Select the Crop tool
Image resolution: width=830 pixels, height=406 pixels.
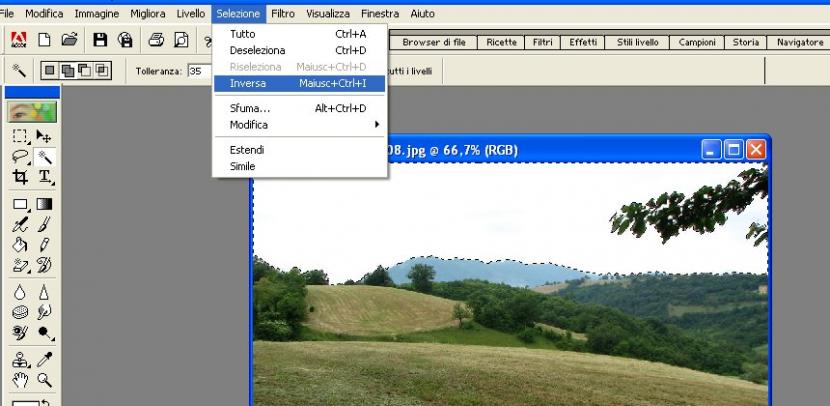(x=20, y=177)
